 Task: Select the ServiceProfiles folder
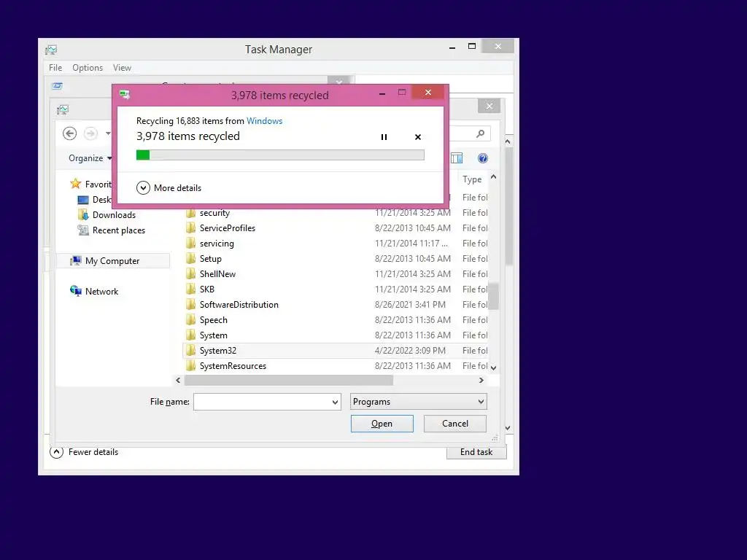[x=228, y=228]
